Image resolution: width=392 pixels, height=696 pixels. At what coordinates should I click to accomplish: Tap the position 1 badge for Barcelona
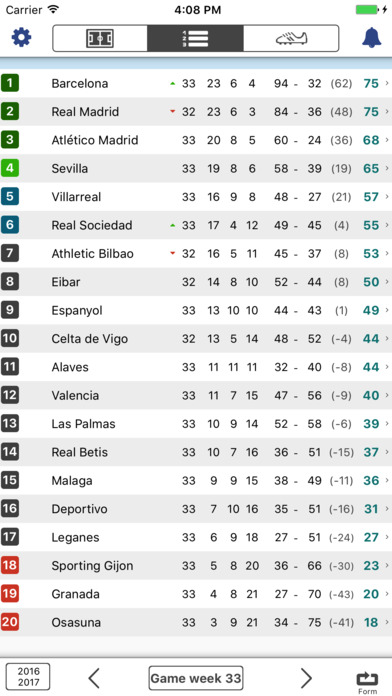(10, 83)
